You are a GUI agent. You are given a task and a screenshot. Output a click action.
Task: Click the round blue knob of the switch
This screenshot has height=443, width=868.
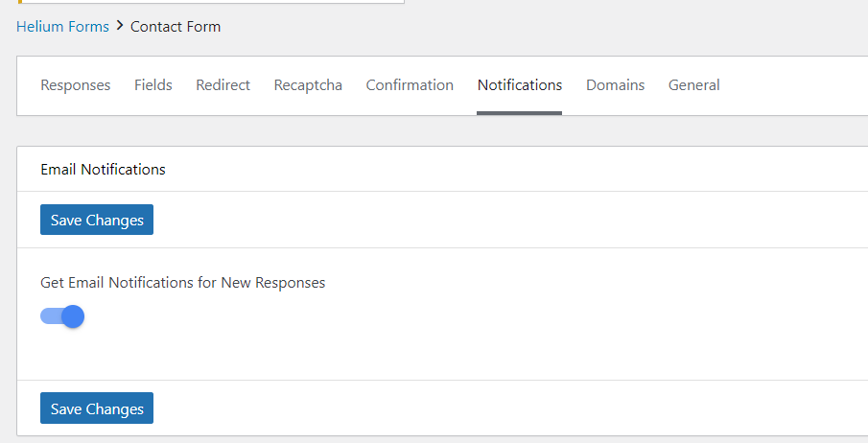coord(73,316)
